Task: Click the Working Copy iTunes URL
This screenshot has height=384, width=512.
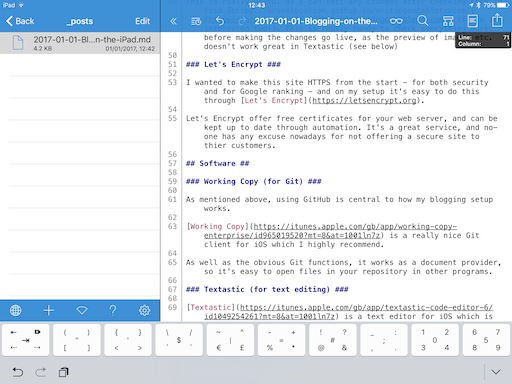Action: coord(322,231)
